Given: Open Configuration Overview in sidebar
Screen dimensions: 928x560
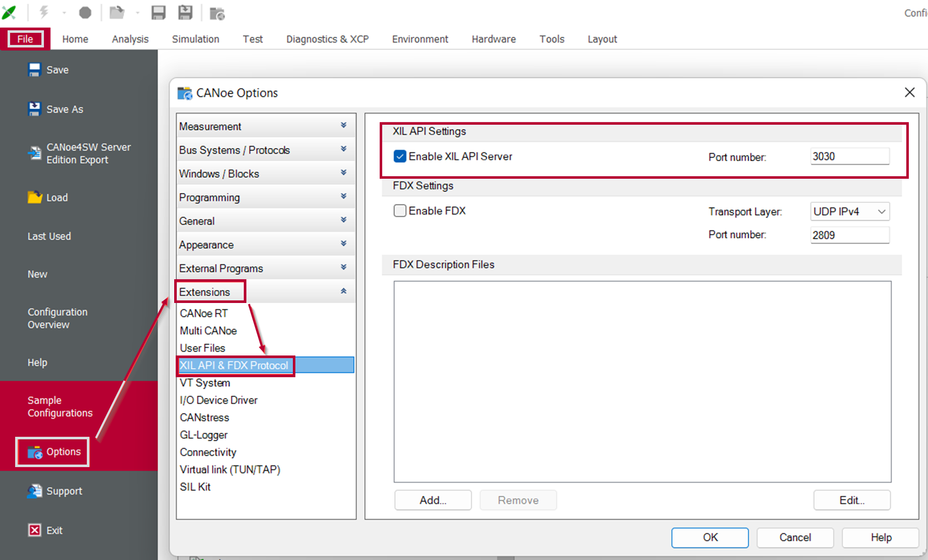Looking at the screenshot, I should click(x=58, y=318).
